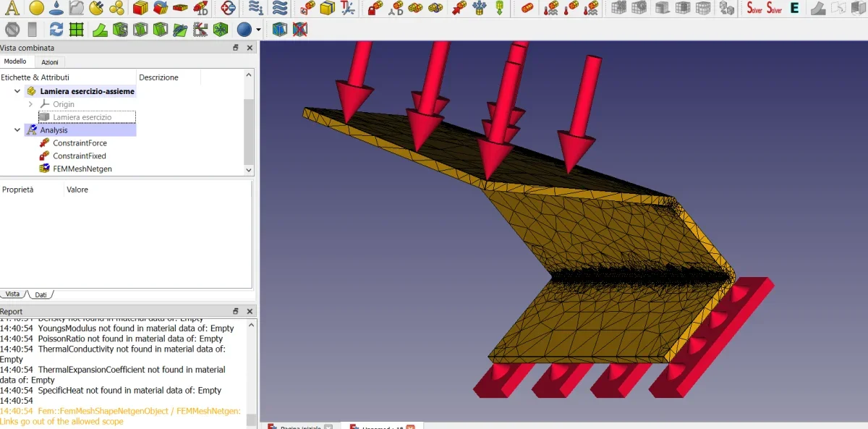Close the Report panel

(250, 311)
